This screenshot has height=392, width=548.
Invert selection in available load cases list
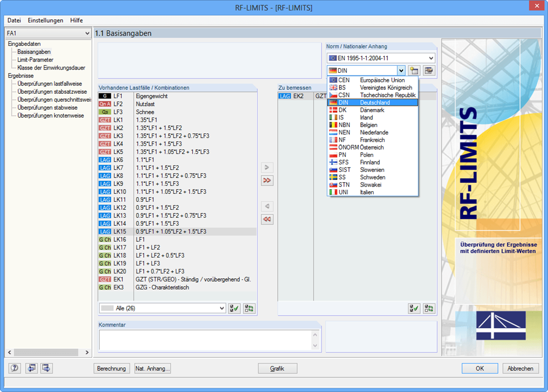[x=249, y=309]
